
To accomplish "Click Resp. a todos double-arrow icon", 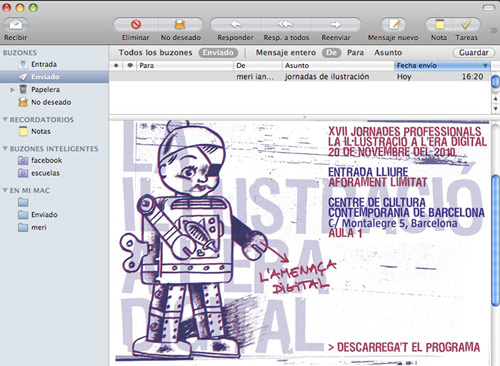I will [x=286, y=24].
